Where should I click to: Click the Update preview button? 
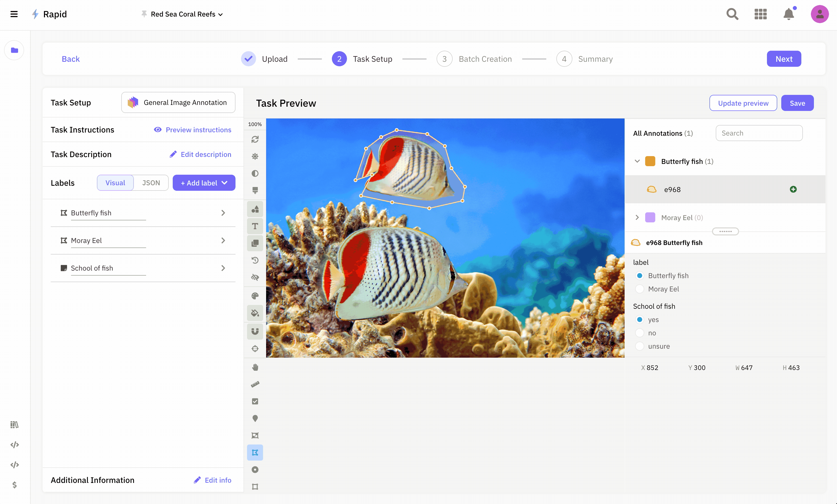tap(743, 103)
